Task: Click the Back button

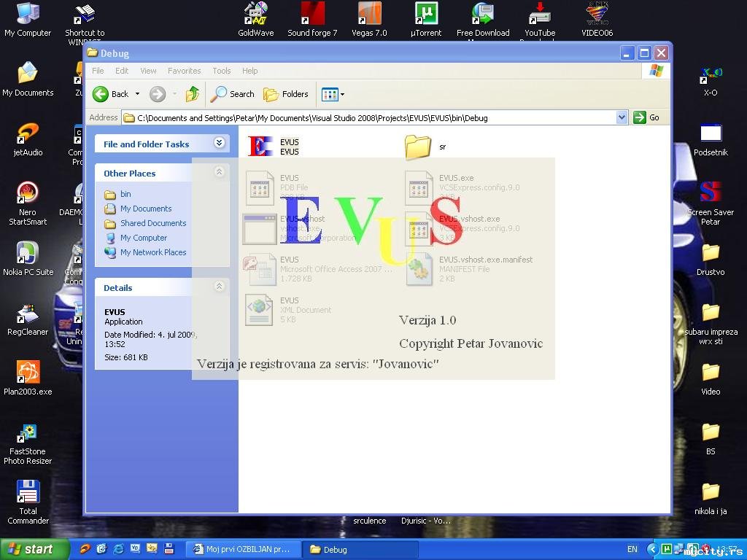Action: tap(111, 94)
